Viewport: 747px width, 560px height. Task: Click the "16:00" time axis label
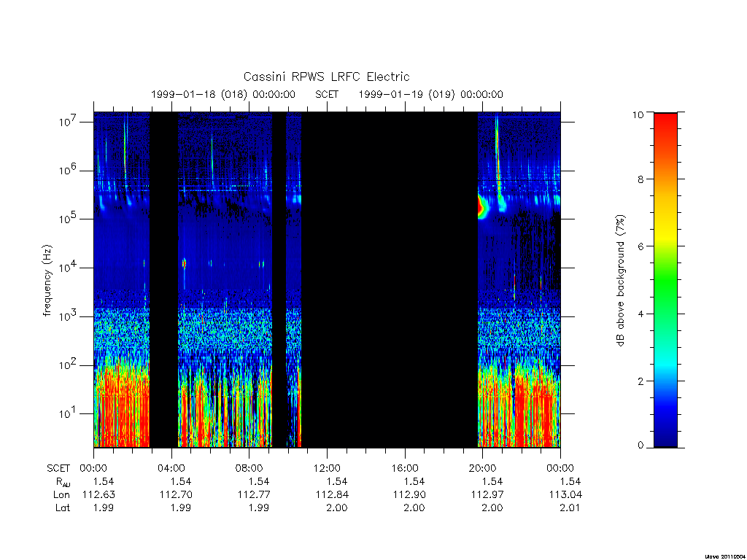coord(404,468)
